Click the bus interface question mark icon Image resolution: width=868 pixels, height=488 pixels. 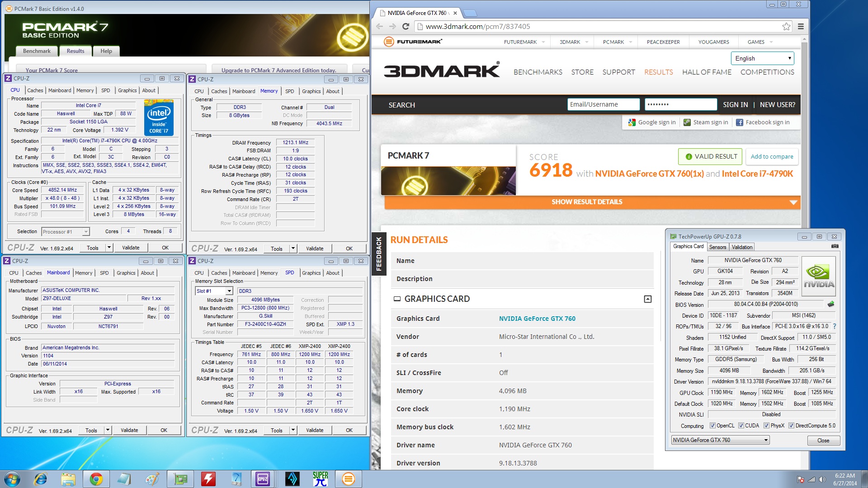(834, 326)
